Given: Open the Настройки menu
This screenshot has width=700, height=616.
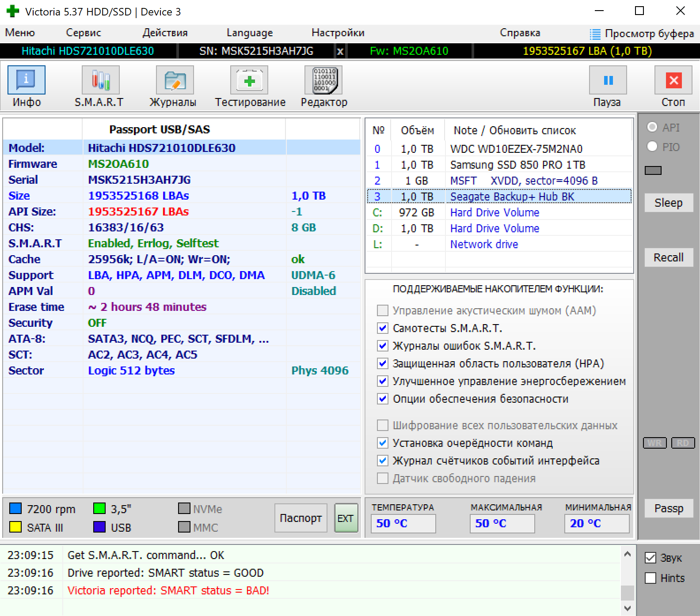Looking at the screenshot, I should 338,33.
